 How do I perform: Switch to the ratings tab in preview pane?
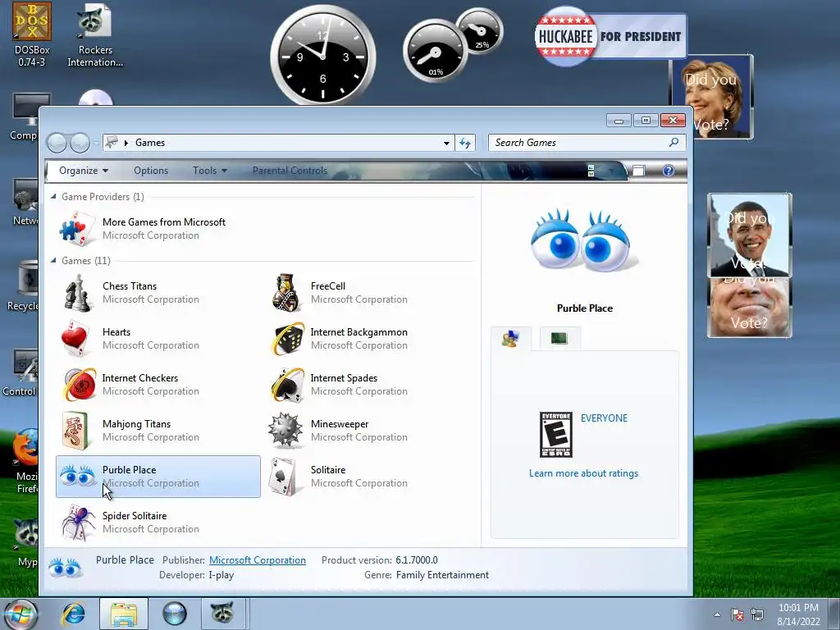(x=511, y=339)
